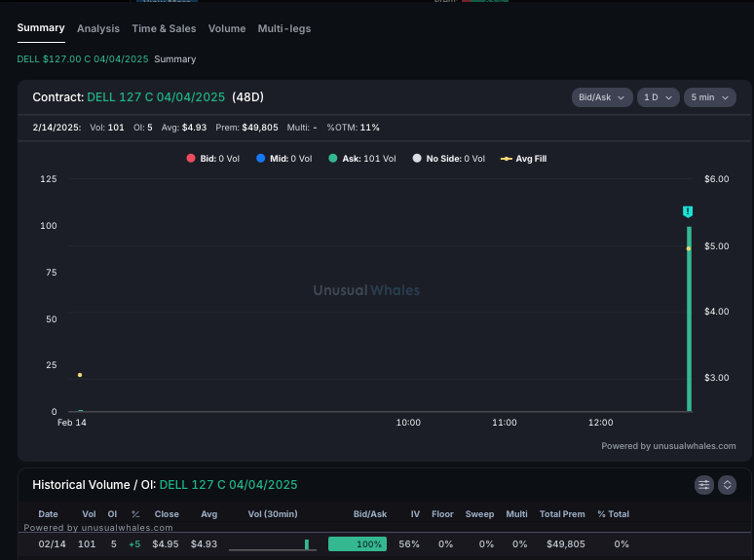Viewport: 754px width, 560px height.
Task: Click Powered by unusualwhales.com under chart
Action: pos(668,446)
